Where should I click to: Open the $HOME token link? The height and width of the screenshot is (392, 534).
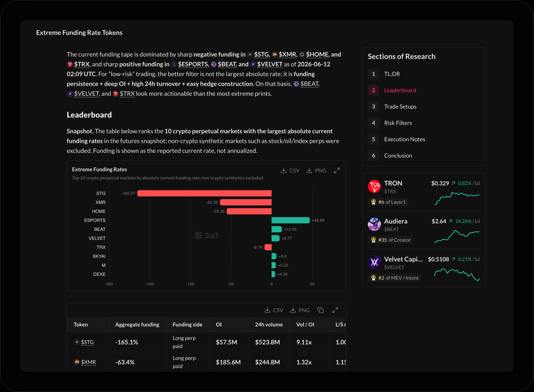coord(317,55)
